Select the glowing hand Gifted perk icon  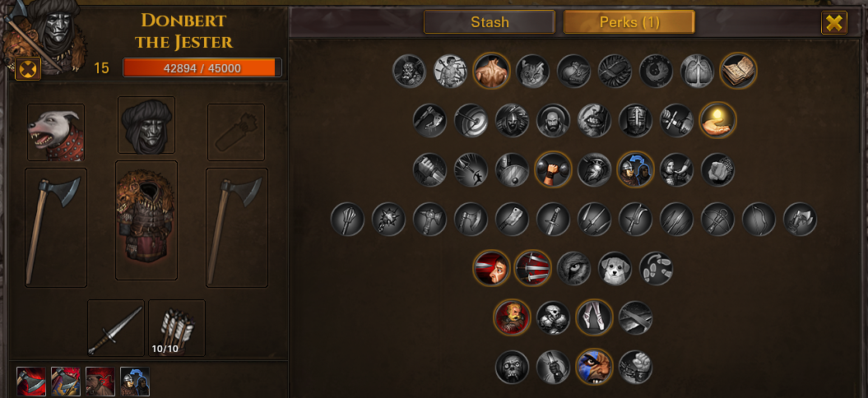tap(717, 120)
